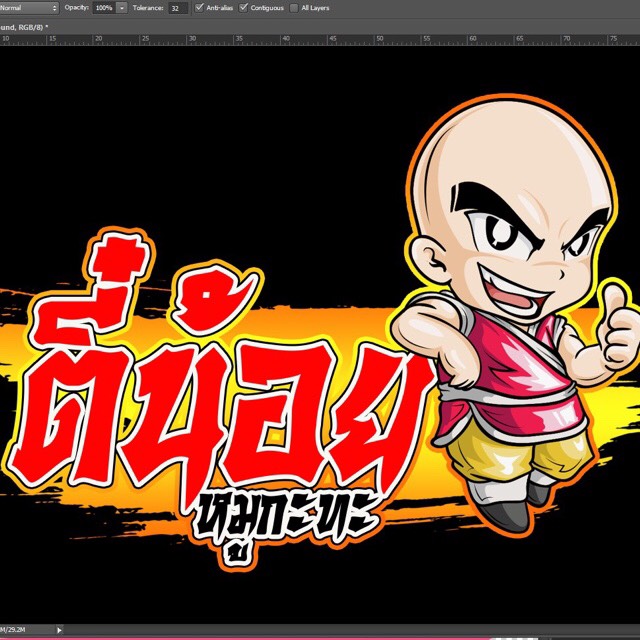
Task: Open the status bar arrow menu
Action: pyautogui.click(x=59, y=630)
